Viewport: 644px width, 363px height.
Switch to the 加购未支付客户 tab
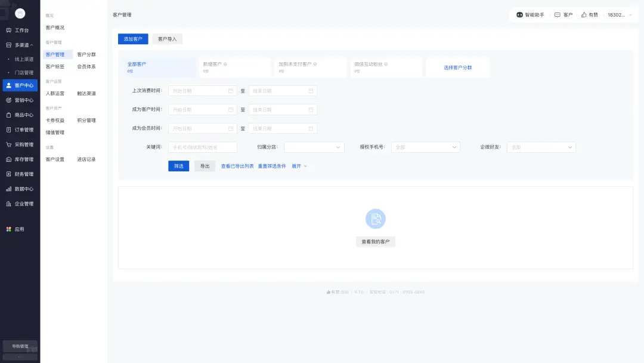click(x=295, y=64)
